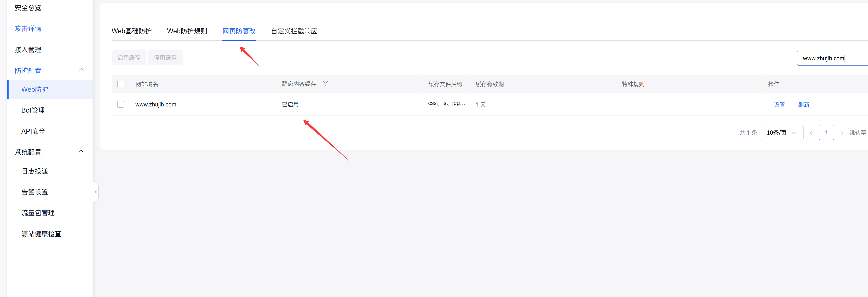The height and width of the screenshot is (297, 868).
Task: Click the 操作 column header
Action: [774, 84]
